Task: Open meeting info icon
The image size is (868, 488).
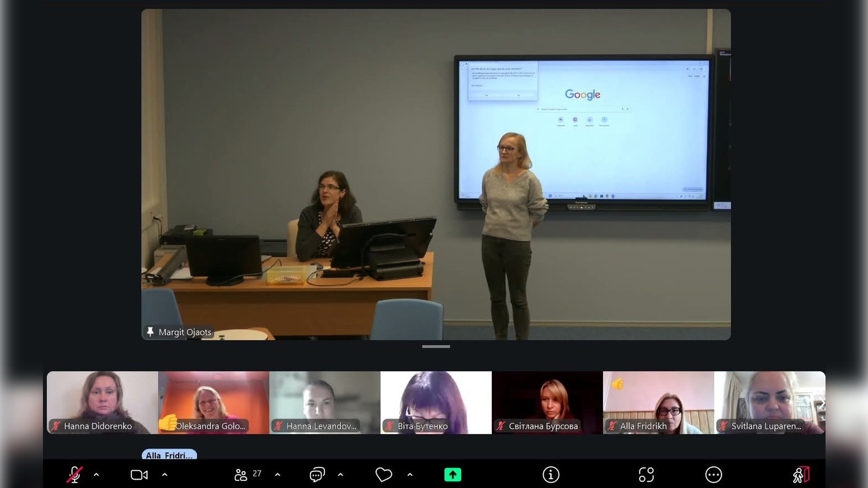Action: pyautogui.click(x=551, y=475)
